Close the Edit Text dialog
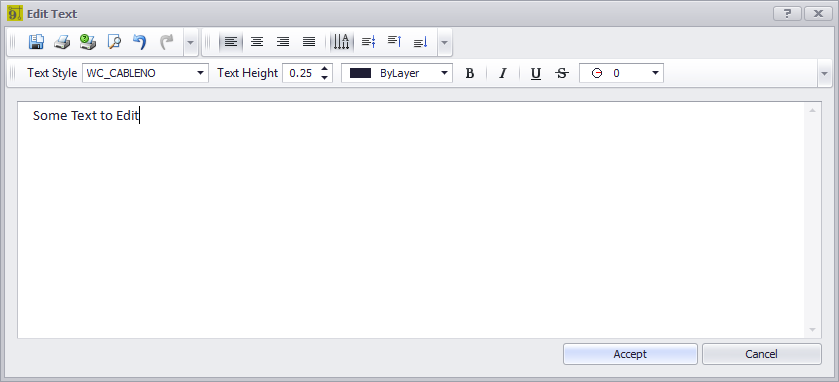Screen dimensions: 839x382 (x=818, y=14)
